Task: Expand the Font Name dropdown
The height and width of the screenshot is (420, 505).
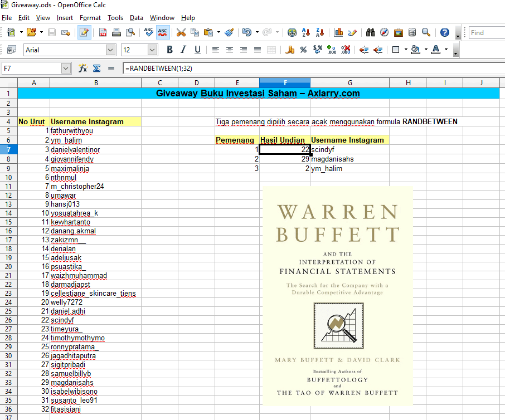Action: [x=110, y=50]
